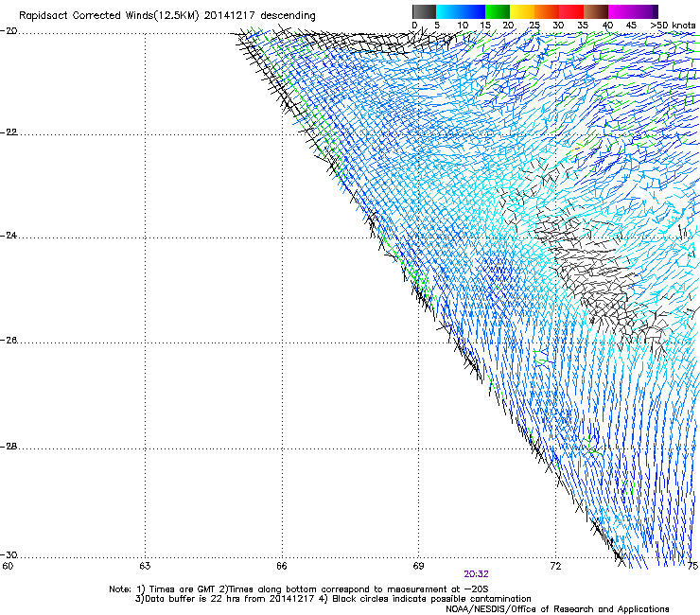The image size is (700, 615).
Task: Click the '66' longitude axis label
Action: point(282,566)
